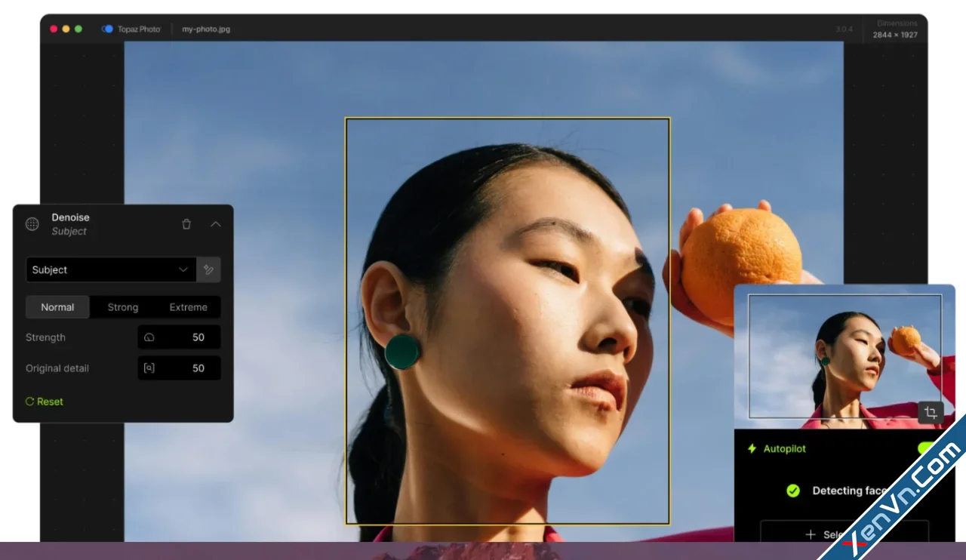Delete the Denoise filter with trash icon
966x560 pixels.
[x=186, y=224]
